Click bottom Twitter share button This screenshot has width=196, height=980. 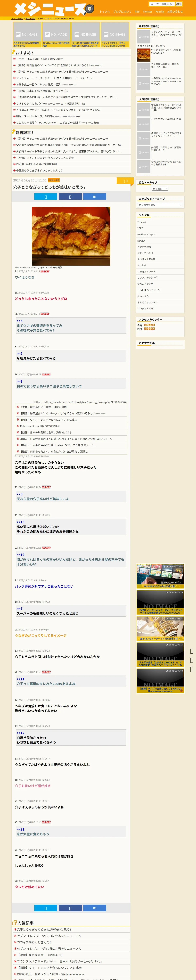click(x=46, y=908)
